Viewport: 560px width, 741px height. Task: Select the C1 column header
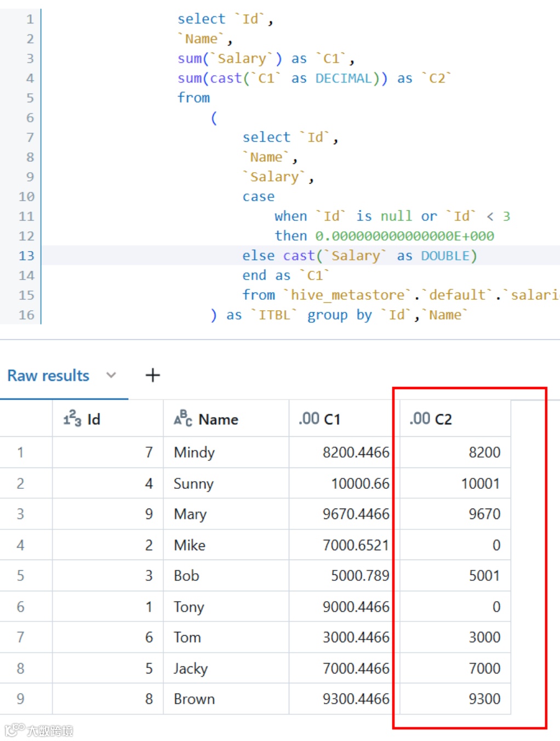(344, 419)
